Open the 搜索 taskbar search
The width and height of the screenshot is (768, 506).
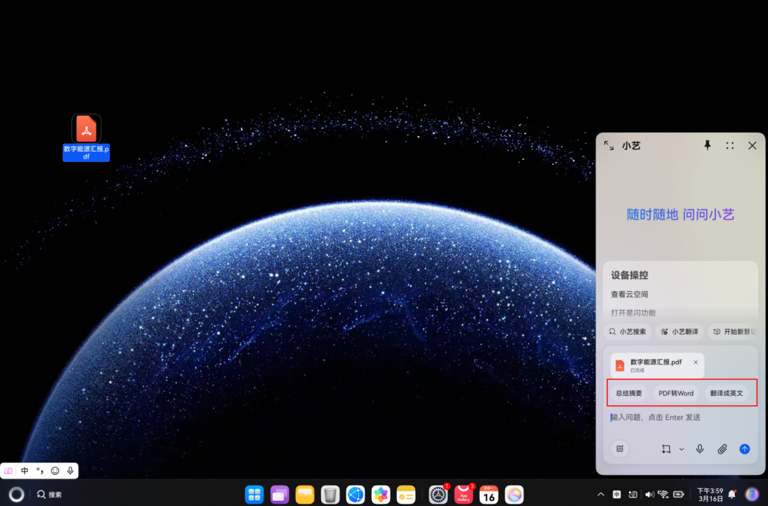[49, 495]
